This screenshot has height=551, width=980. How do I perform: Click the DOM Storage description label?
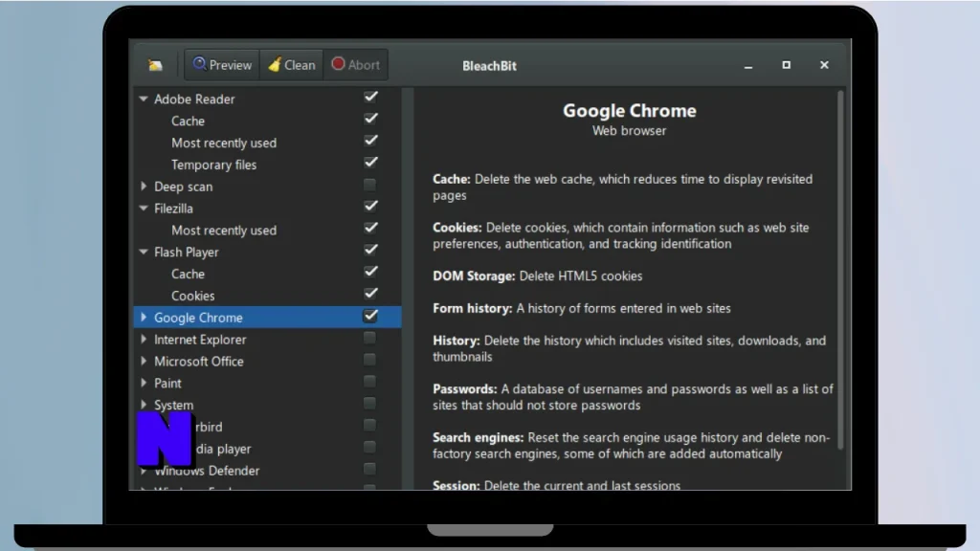click(x=474, y=276)
